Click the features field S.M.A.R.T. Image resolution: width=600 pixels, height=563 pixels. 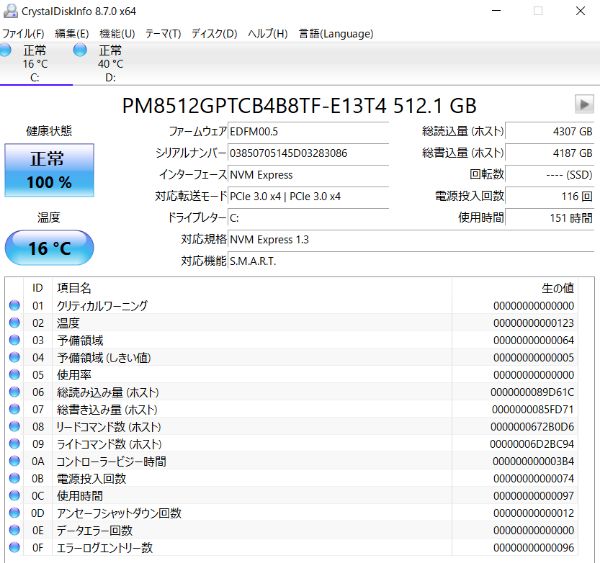411,261
